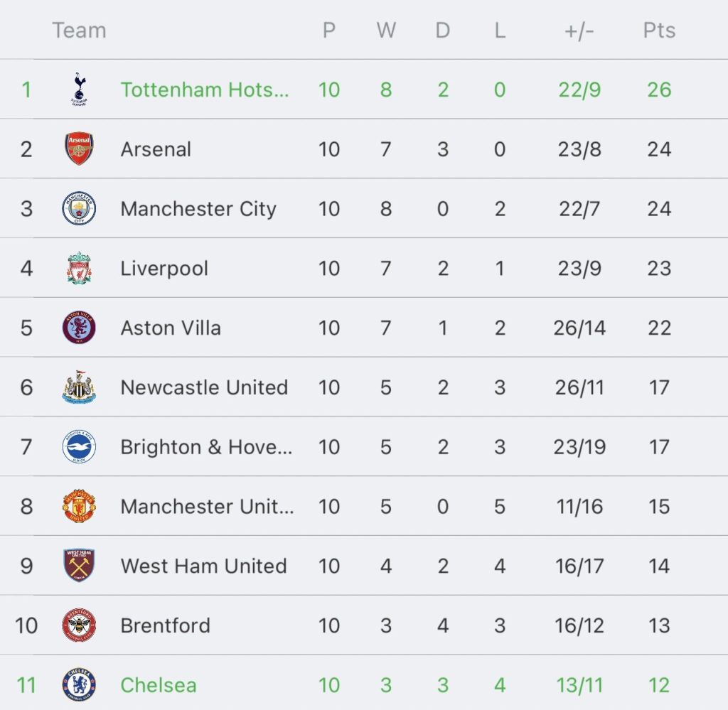Click Liverpool's 23 points value
728x710 pixels.
pyautogui.click(x=659, y=269)
